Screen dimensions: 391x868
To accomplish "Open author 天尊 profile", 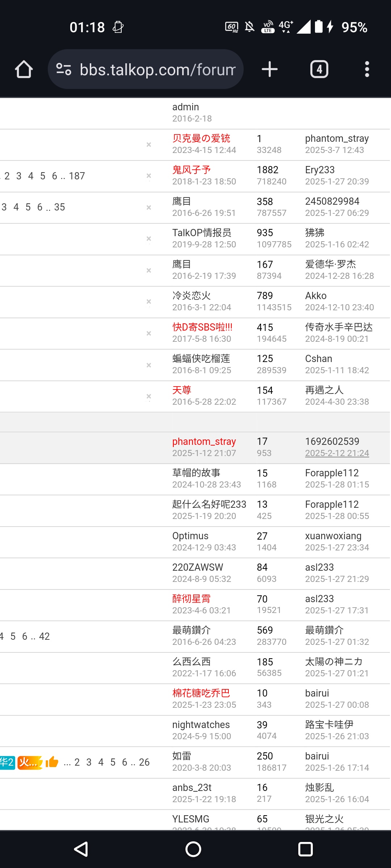I will tap(182, 390).
